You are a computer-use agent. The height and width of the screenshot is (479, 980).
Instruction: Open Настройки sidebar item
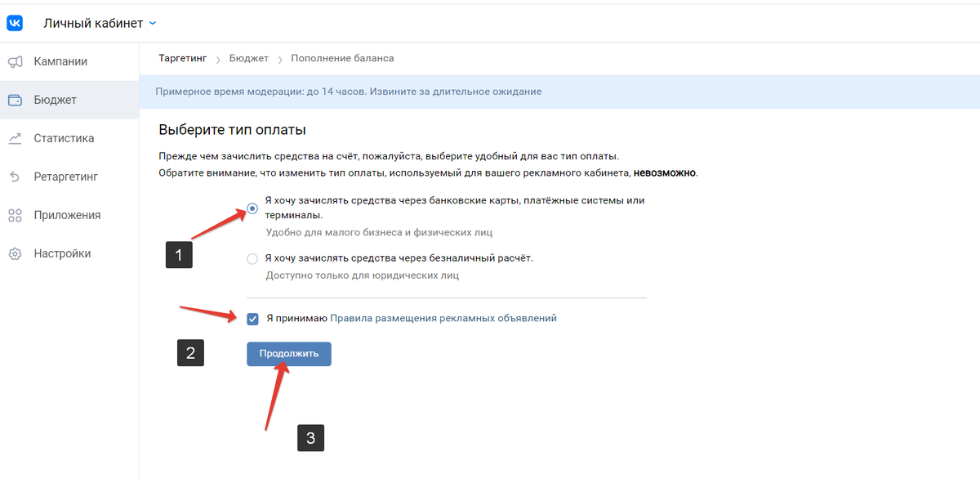[x=69, y=253]
